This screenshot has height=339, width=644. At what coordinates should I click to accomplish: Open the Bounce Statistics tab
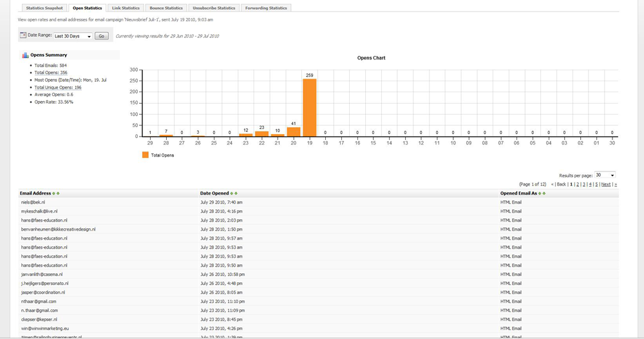tap(166, 8)
